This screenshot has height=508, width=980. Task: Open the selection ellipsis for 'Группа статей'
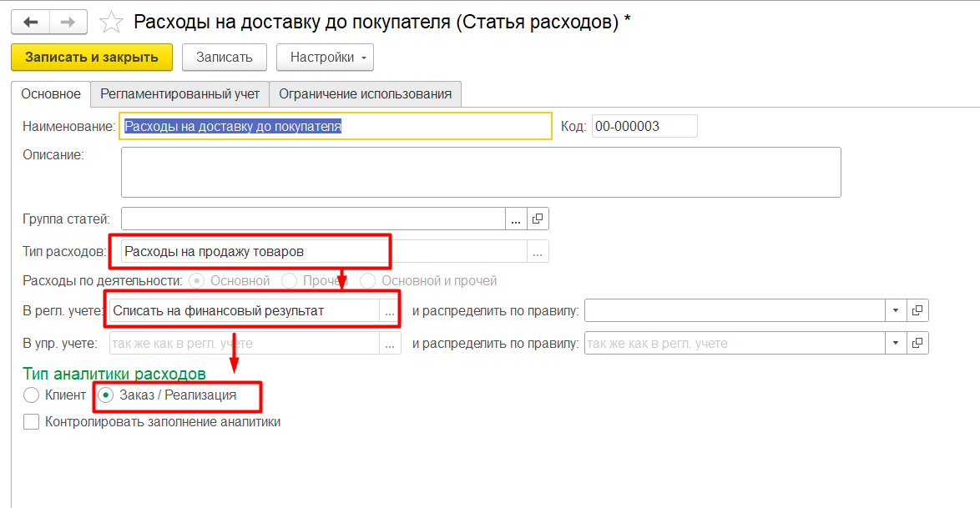(x=516, y=219)
